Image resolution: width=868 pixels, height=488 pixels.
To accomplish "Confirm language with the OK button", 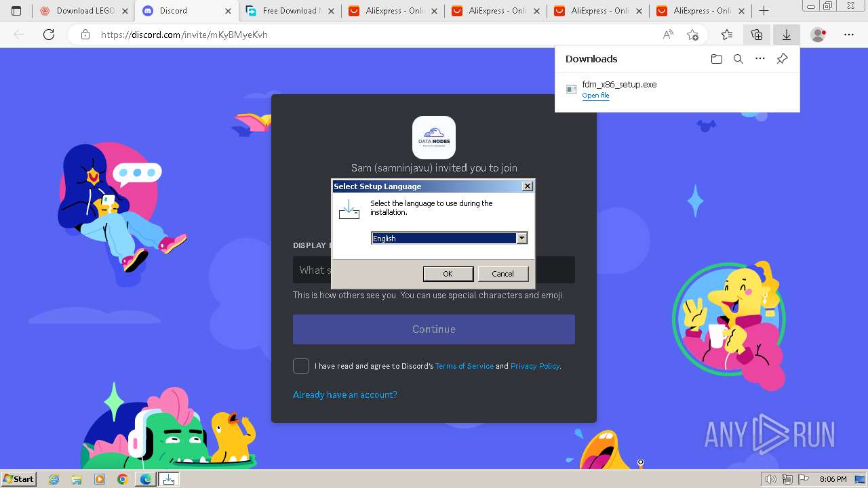I will (448, 274).
